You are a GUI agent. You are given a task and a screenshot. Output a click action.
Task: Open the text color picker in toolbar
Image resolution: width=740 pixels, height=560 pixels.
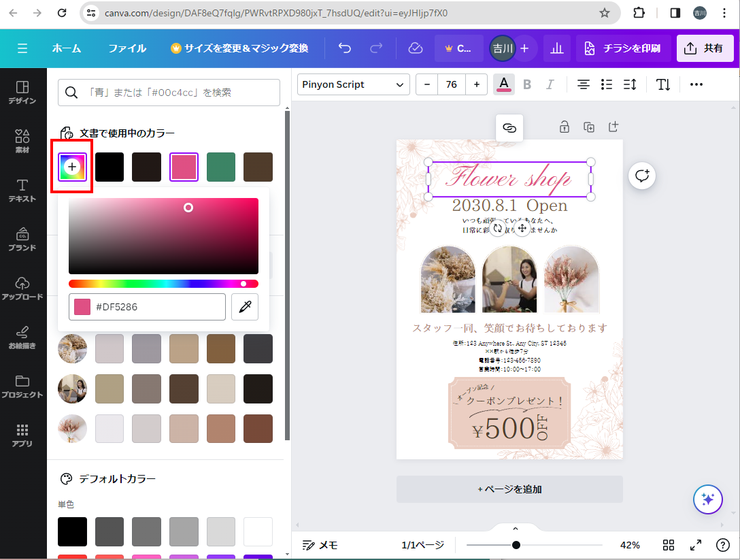pyautogui.click(x=503, y=84)
